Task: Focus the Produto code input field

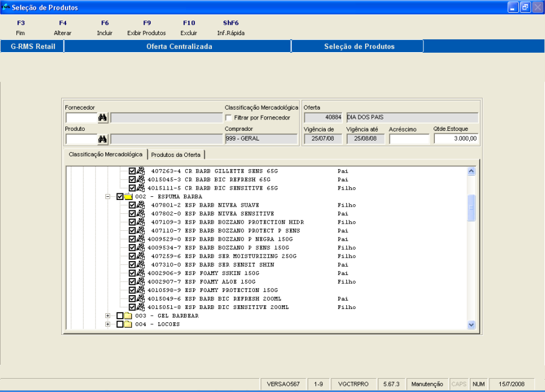Action: (x=81, y=139)
